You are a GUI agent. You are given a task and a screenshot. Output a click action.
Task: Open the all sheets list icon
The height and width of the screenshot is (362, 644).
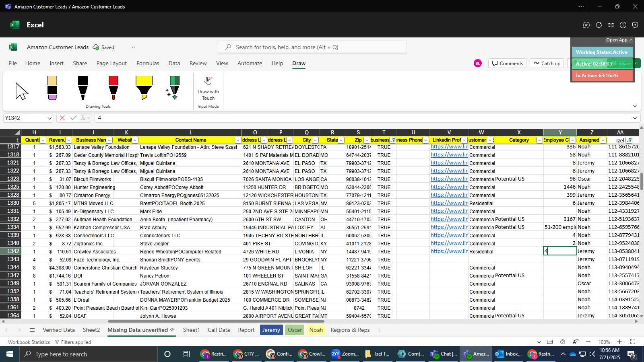click(x=32, y=330)
